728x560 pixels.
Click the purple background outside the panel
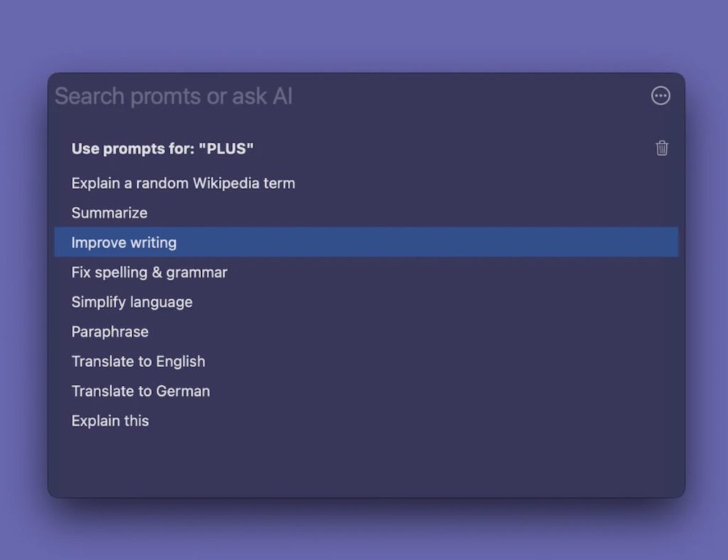pyautogui.click(x=365, y=36)
